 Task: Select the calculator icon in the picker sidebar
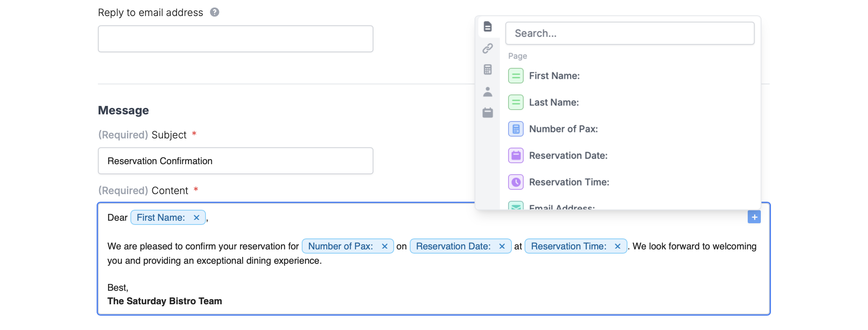[487, 70]
